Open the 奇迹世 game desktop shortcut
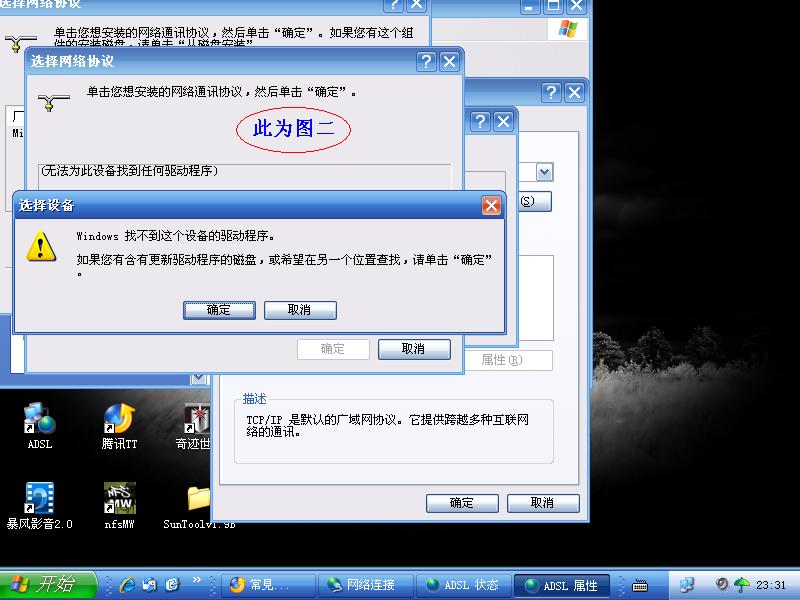The image size is (800, 600). [194, 426]
